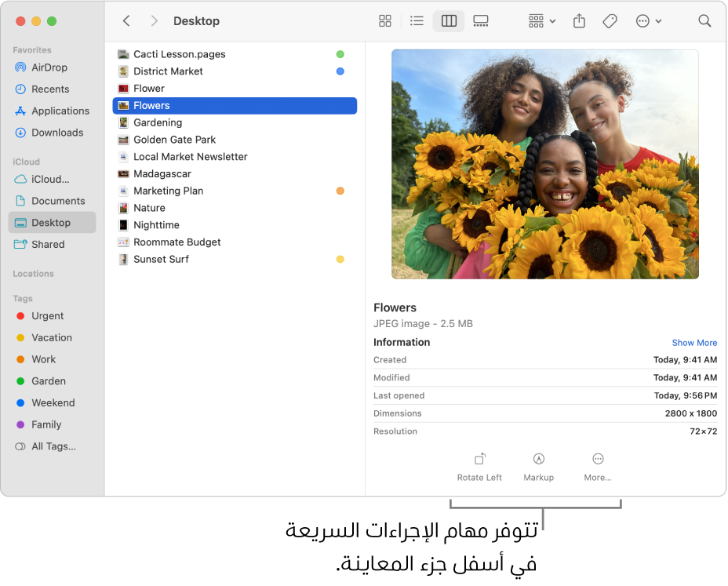Select the red Urgent tag

coord(47,316)
